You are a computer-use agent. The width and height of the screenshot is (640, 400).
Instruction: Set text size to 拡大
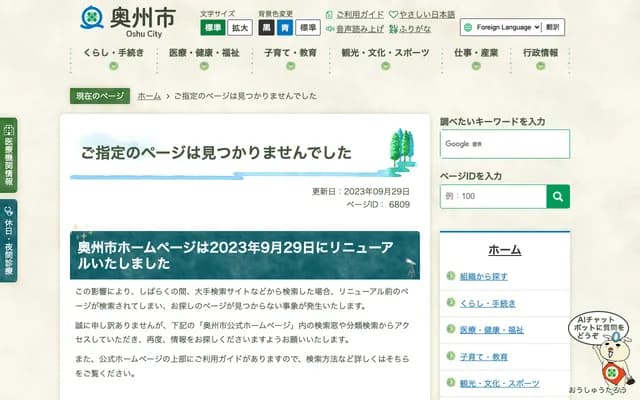coord(240,28)
